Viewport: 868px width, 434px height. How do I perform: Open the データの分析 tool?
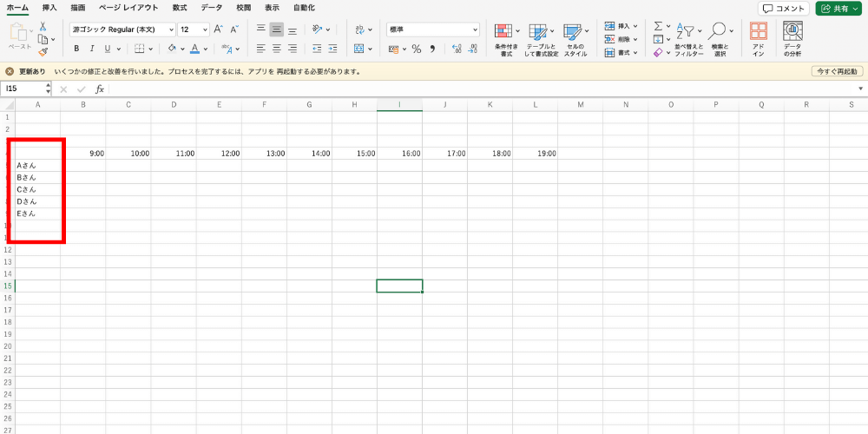(792, 39)
